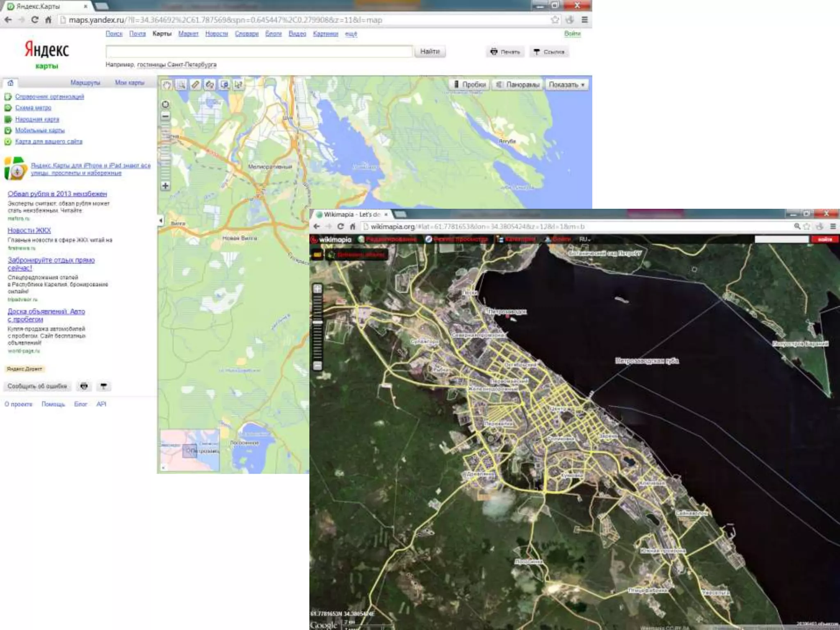This screenshot has width=840, height=630.
Task: Click the Найти search button
Action: click(429, 52)
